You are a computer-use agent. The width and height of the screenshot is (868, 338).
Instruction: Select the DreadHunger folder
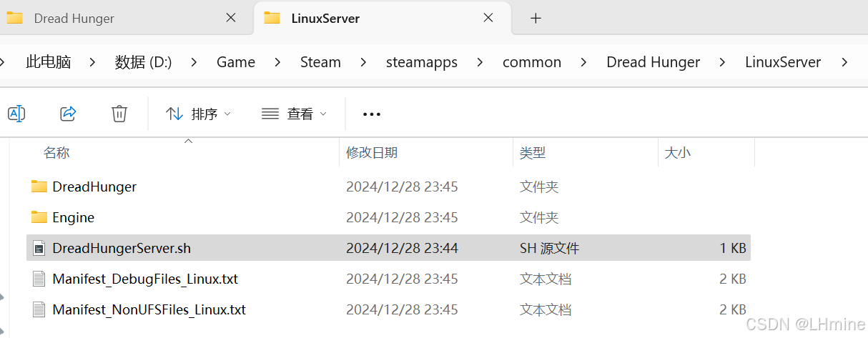point(388,187)
